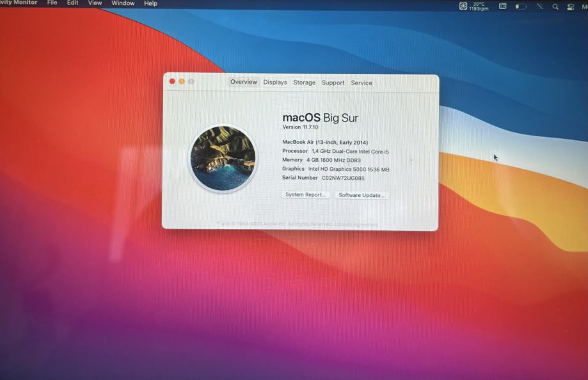Click the Intel HD Graphics 5000 value

pos(349,169)
